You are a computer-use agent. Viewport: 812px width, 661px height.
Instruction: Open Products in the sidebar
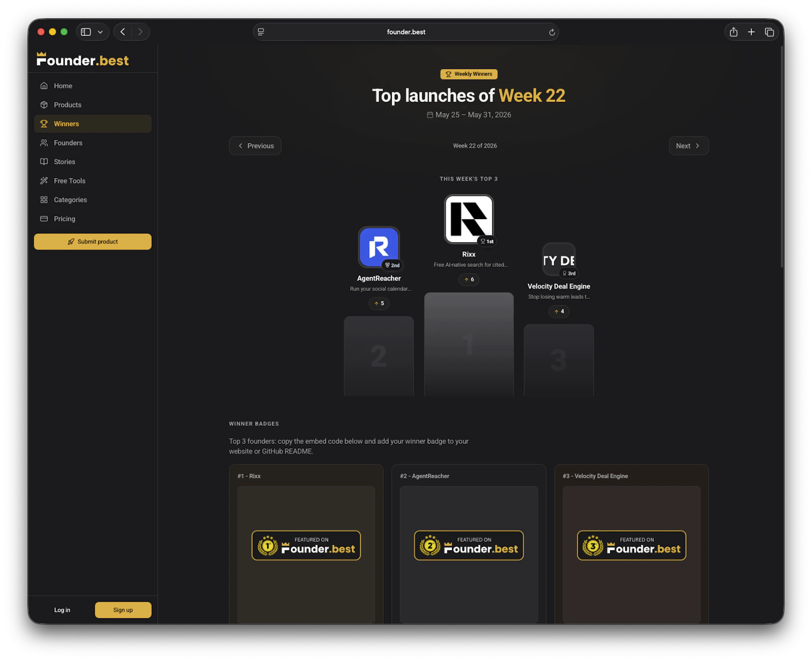(92, 105)
